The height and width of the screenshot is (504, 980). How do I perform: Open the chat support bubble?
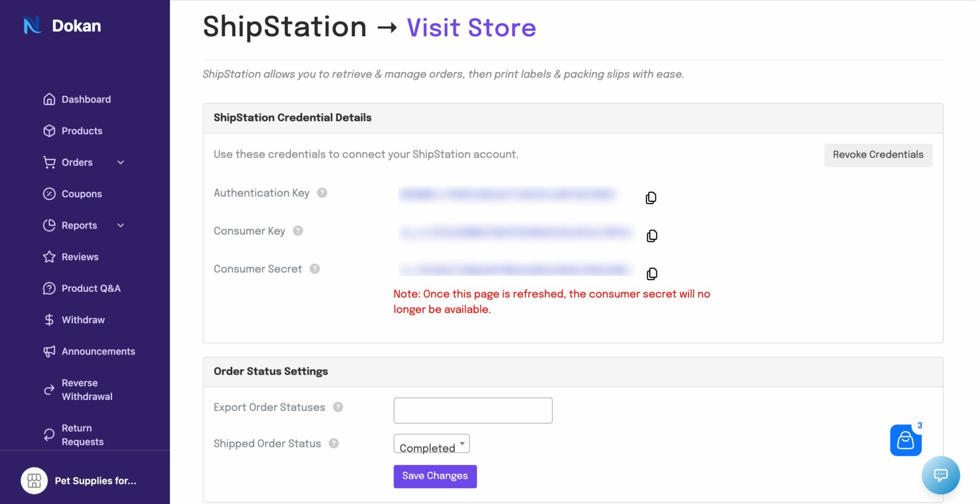pyautogui.click(x=941, y=475)
